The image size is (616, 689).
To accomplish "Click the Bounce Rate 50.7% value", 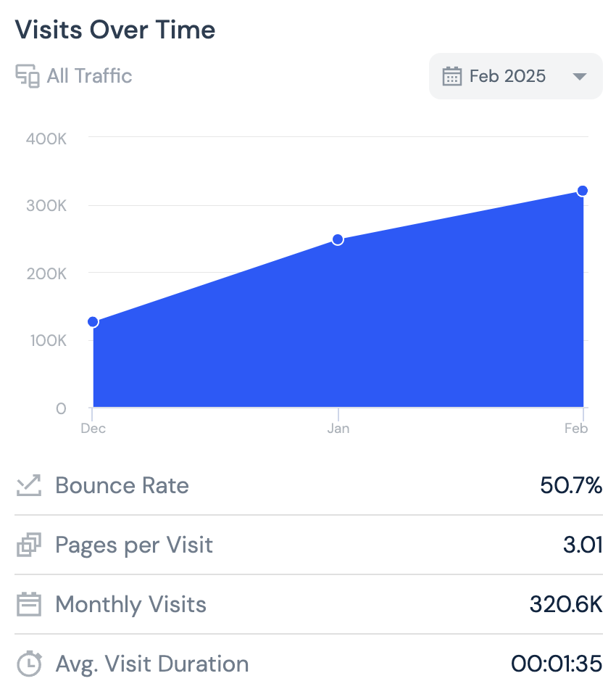I will pos(571,485).
